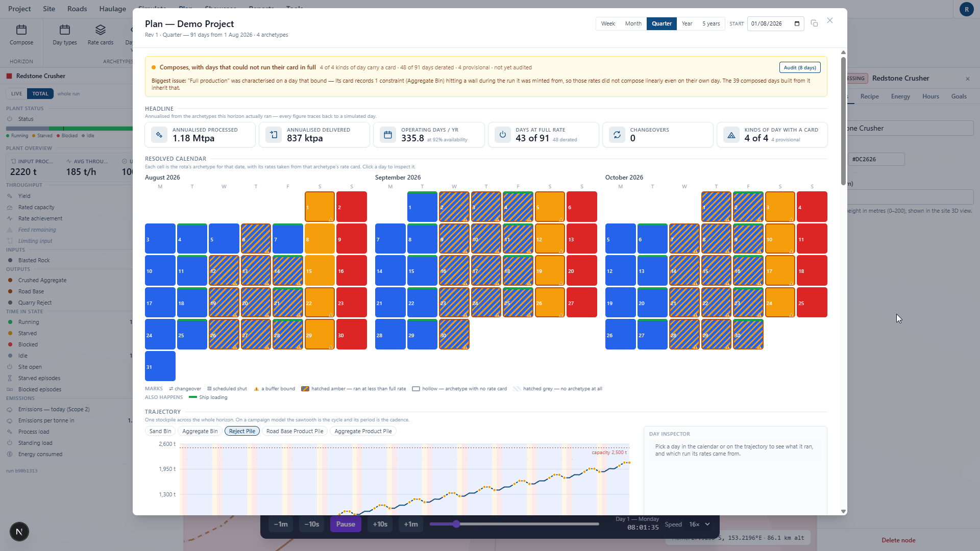The height and width of the screenshot is (551, 980).
Task: Select the Quarter horizon option
Action: click(x=661, y=23)
